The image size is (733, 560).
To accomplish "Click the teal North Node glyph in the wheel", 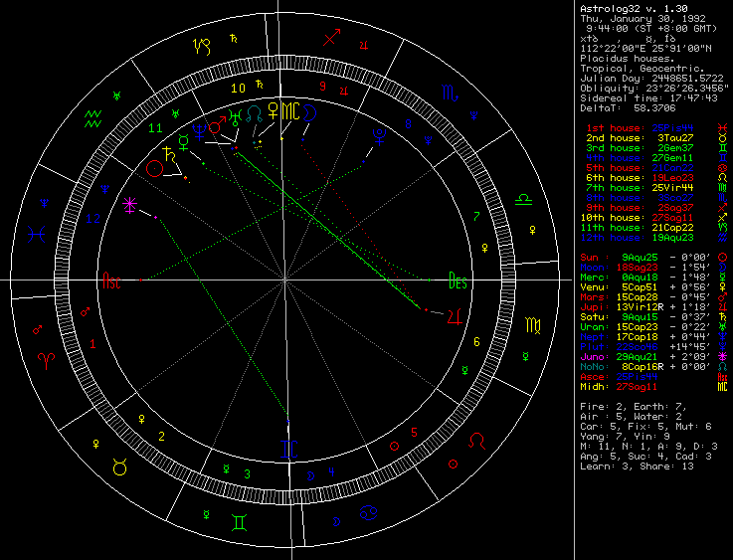I will tap(255, 113).
